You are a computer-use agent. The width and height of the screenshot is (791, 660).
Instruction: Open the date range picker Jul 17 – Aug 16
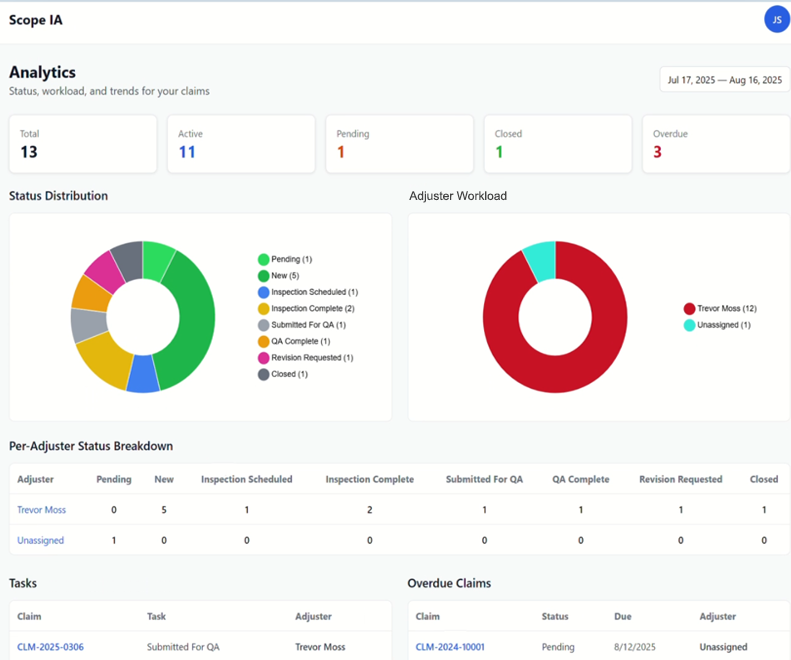tap(724, 80)
